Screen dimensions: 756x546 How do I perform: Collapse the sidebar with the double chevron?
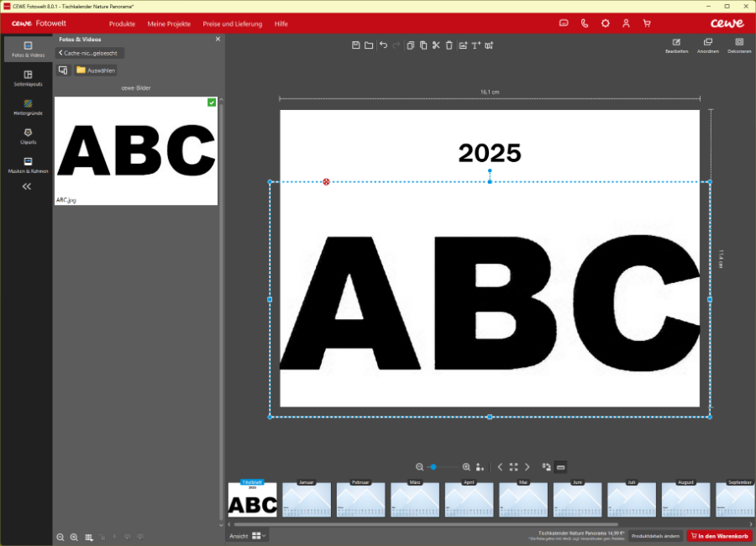pos(27,186)
